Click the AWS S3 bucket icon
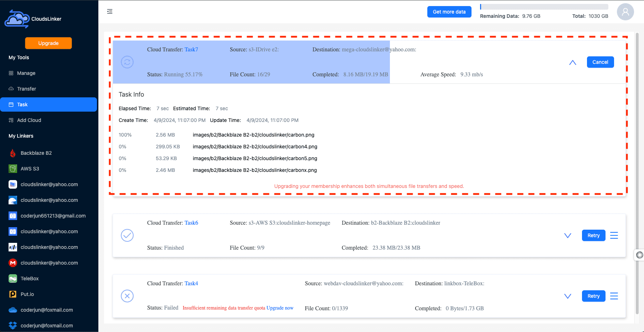 (13, 169)
